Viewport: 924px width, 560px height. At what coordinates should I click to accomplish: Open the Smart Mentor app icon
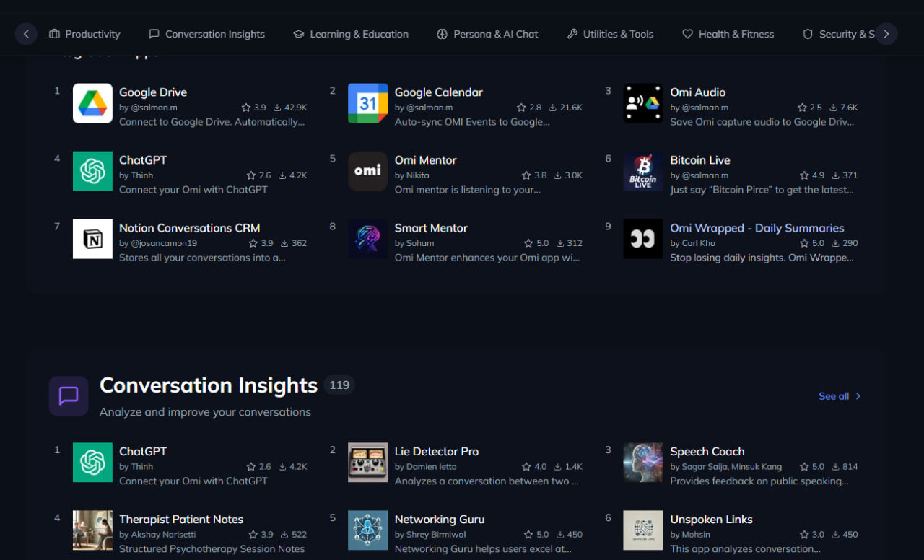tap(367, 239)
